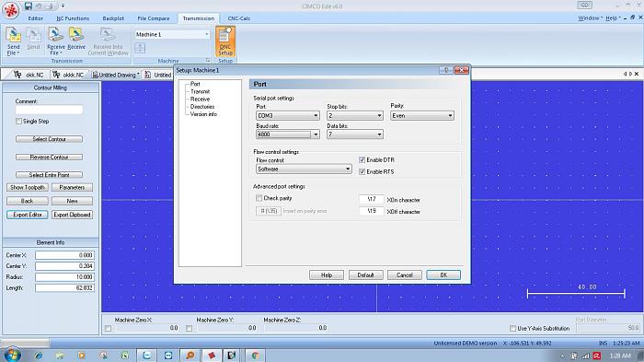Open the Machine 1 dropdown in ribbon
Image resolution: width=644 pixels, height=362 pixels.
pos(172,35)
